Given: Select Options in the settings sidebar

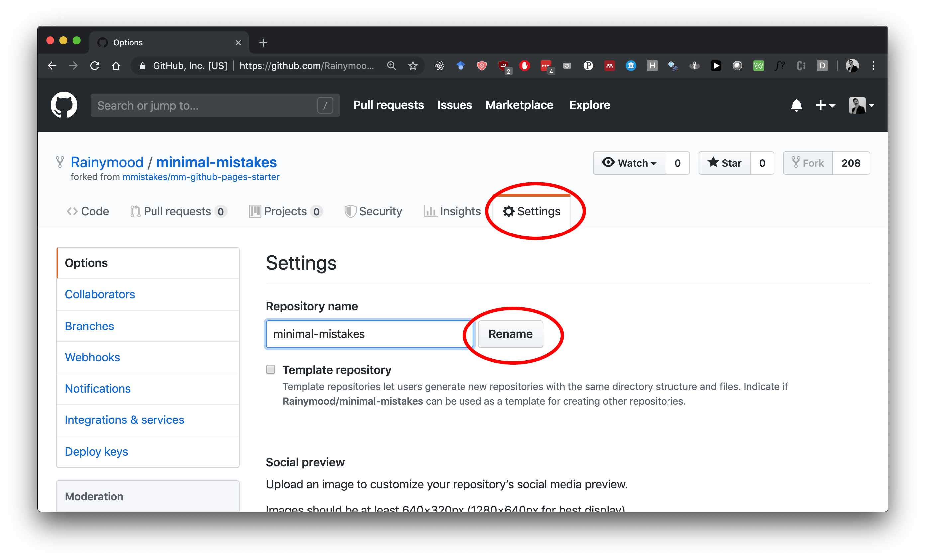Looking at the screenshot, I should click(148, 263).
